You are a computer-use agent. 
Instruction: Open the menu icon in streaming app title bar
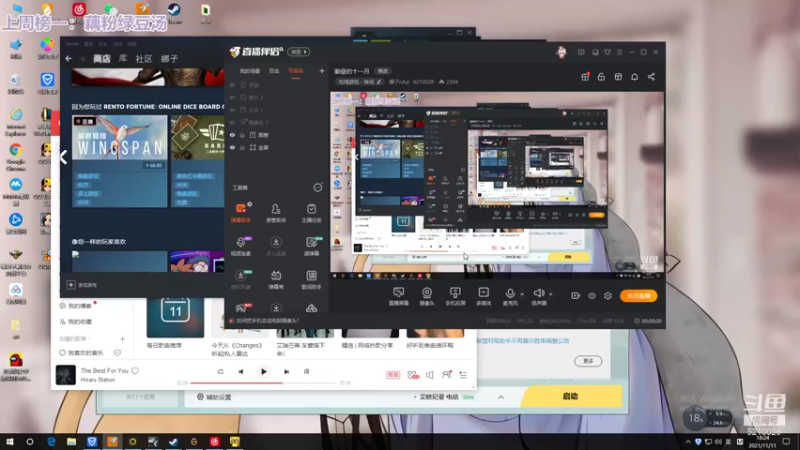pyautogui.click(x=619, y=53)
